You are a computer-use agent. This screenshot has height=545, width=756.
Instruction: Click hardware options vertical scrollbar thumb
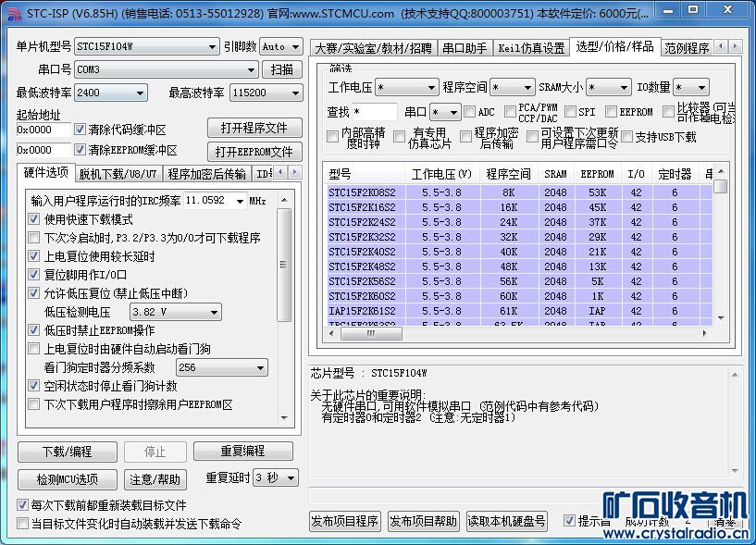click(284, 265)
